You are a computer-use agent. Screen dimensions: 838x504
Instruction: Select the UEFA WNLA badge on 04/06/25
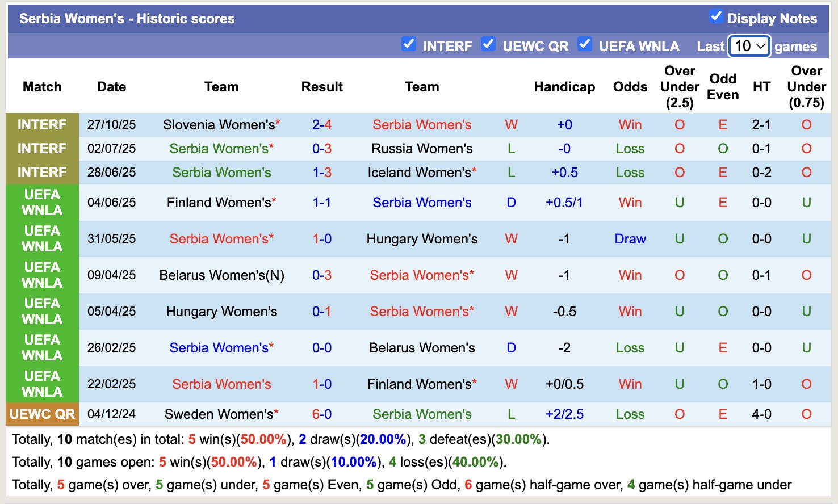(42, 202)
